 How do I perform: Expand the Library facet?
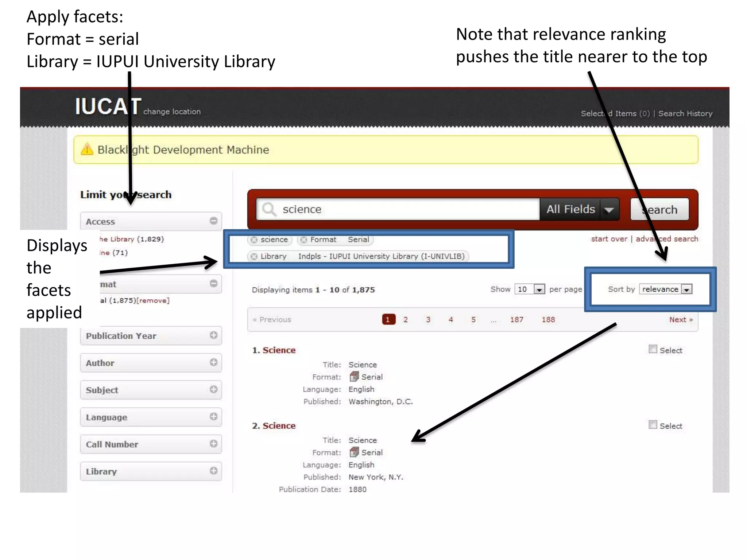click(214, 470)
